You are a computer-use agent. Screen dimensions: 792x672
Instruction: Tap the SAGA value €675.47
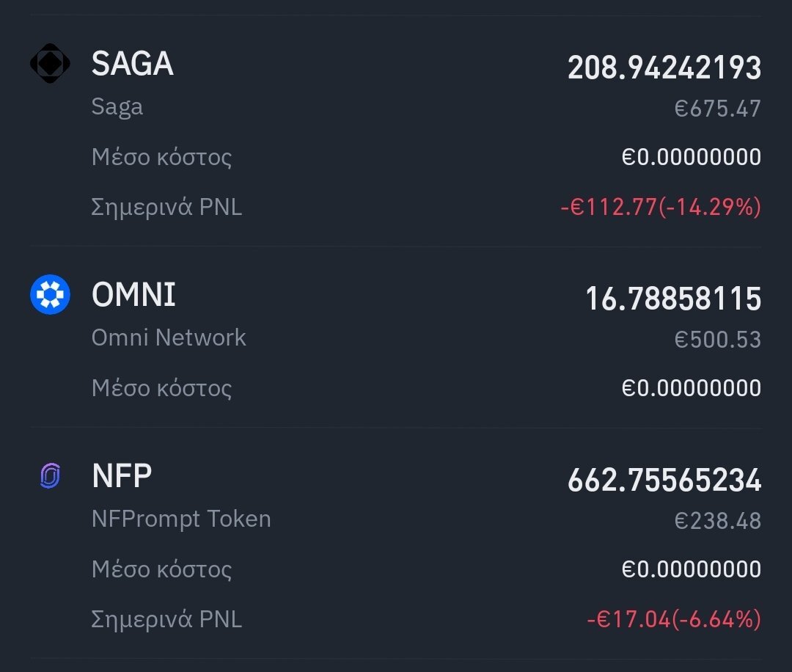tap(718, 109)
